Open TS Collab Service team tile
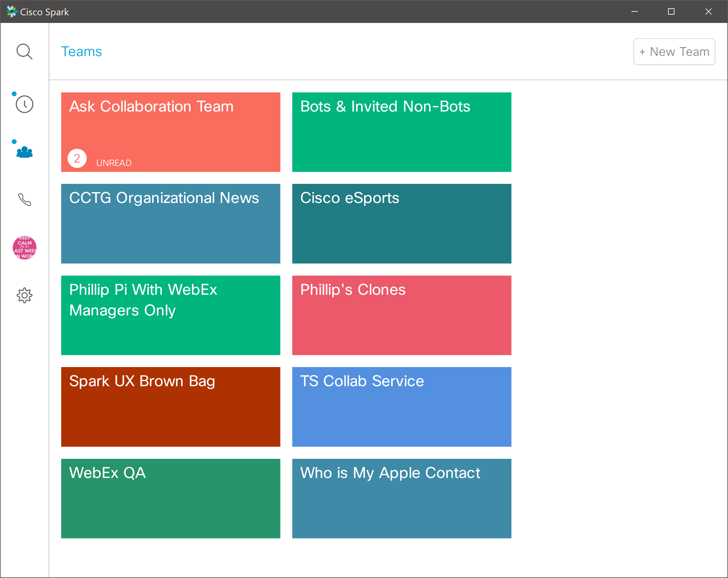The width and height of the screenshot is (728, 578). (x=402, y=407)
